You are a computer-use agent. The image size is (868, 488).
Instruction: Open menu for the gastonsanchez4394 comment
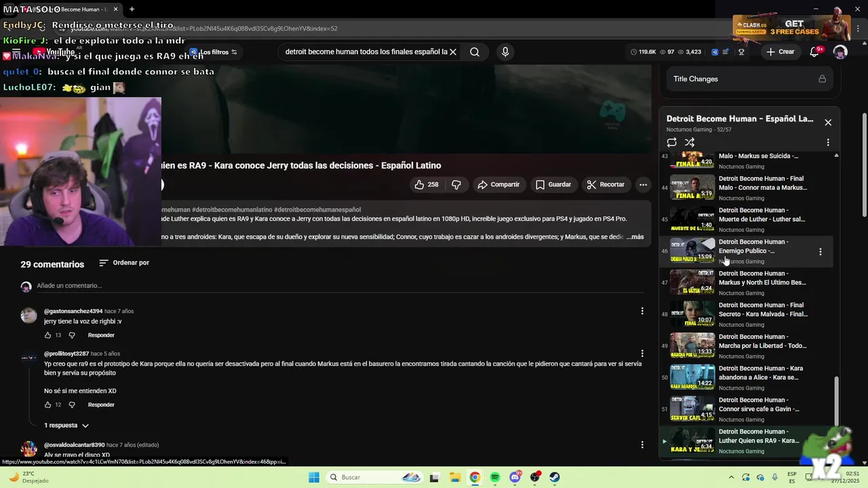(x=642, y=311)
